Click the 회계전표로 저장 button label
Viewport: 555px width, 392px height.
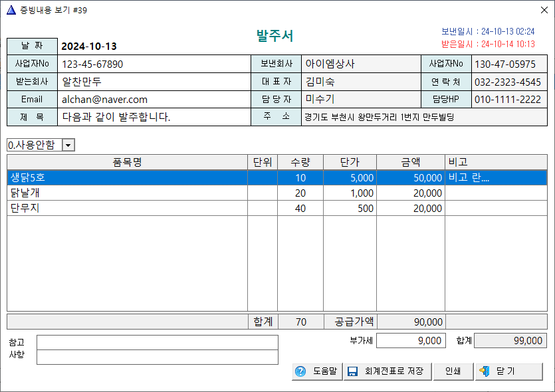(394, 371)
